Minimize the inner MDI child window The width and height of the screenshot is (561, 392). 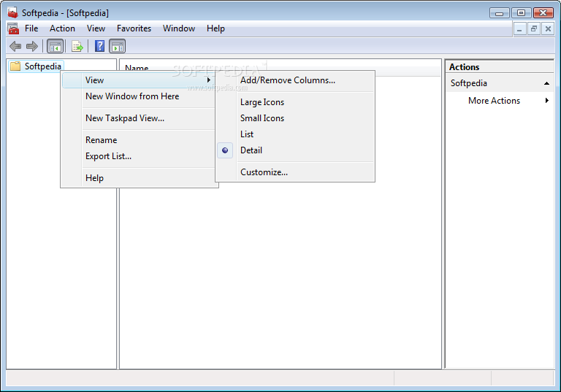tap(519, 28)
